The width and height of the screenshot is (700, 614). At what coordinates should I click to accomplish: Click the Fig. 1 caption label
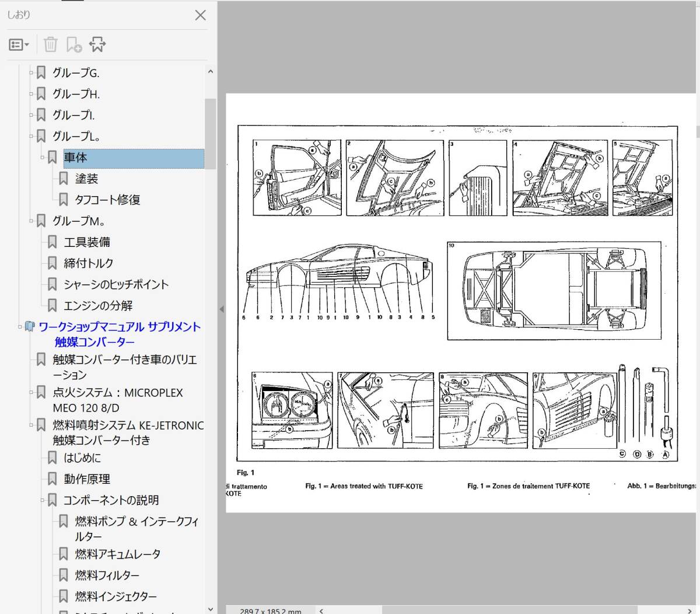click(x=246, y=473)
